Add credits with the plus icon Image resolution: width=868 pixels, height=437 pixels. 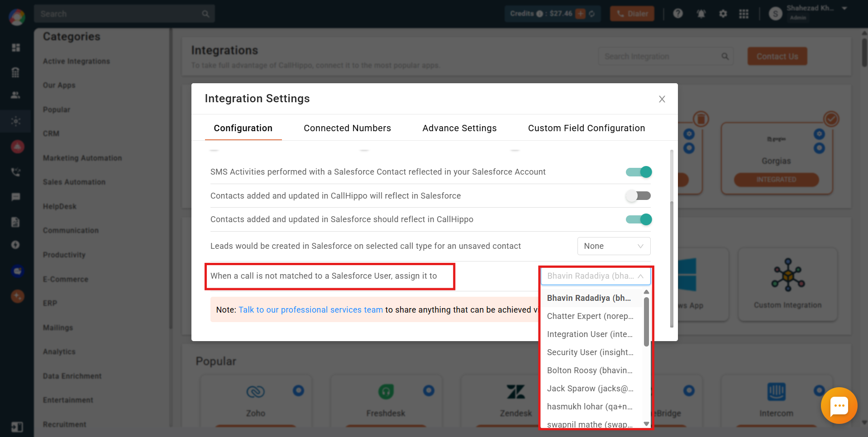pos(580,14)
